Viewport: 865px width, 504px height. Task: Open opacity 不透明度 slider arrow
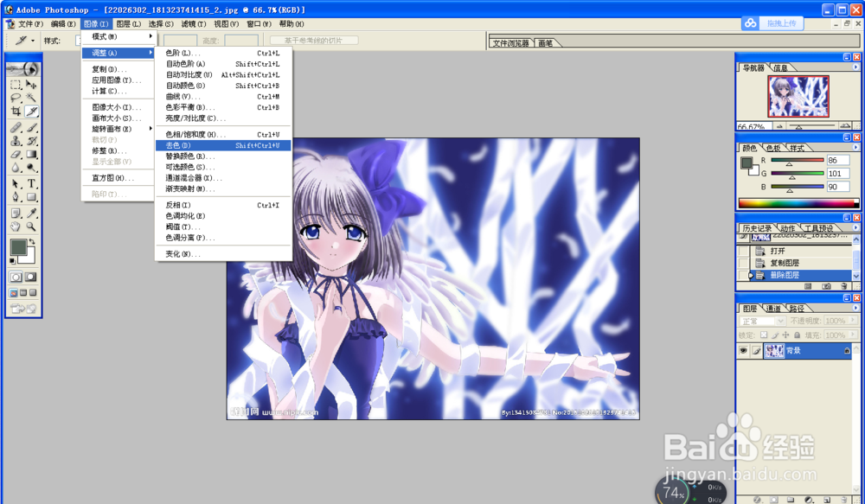[x=853, y=321]
